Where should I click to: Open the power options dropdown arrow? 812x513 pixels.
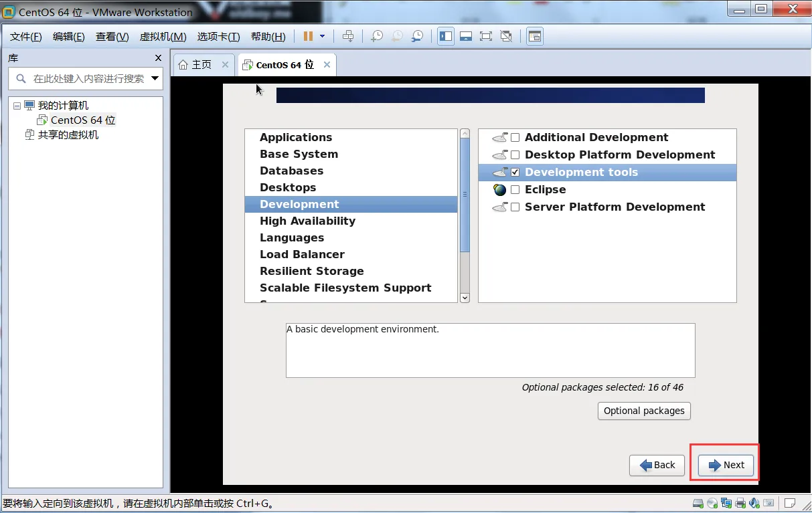(x=322, y=36)
